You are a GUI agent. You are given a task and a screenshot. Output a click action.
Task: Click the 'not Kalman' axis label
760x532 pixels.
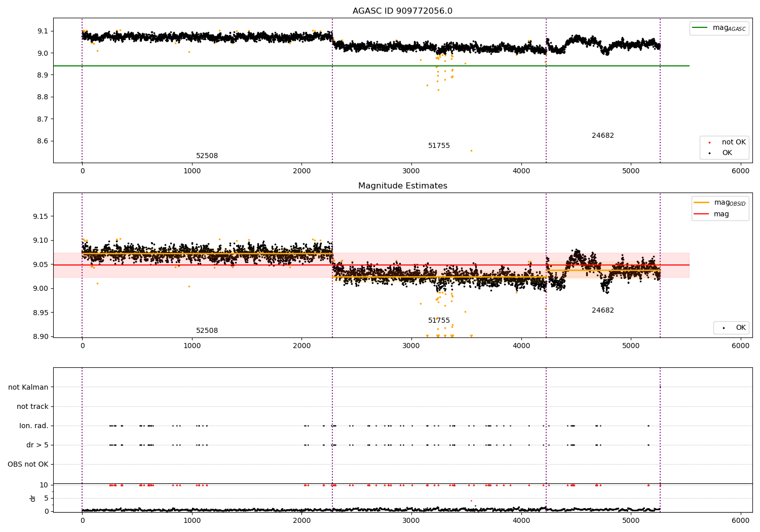click(28, 388)
